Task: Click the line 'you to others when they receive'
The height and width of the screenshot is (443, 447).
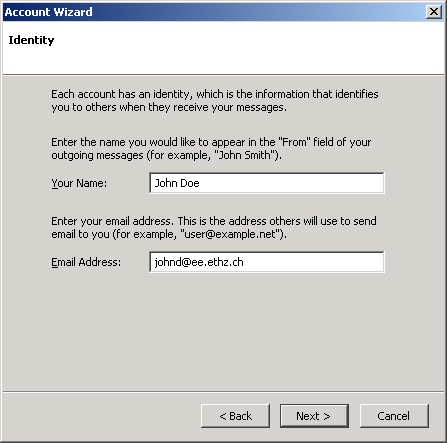Action: (169, 108)
